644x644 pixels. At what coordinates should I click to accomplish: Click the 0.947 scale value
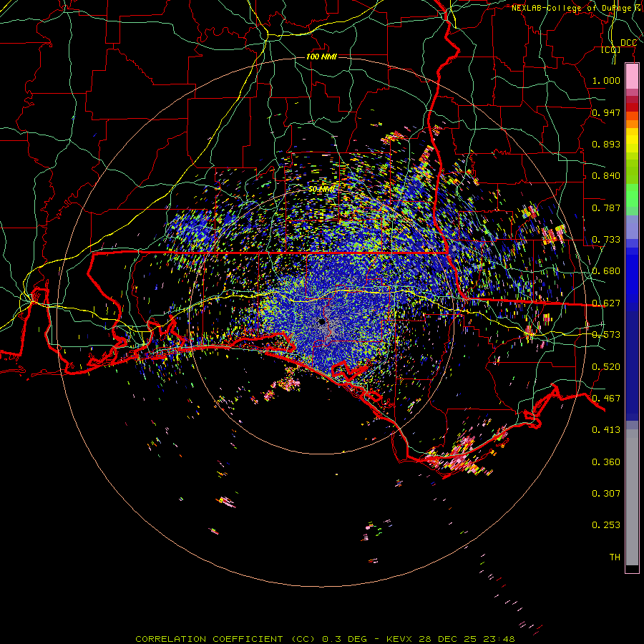click(x=606, y=112)
